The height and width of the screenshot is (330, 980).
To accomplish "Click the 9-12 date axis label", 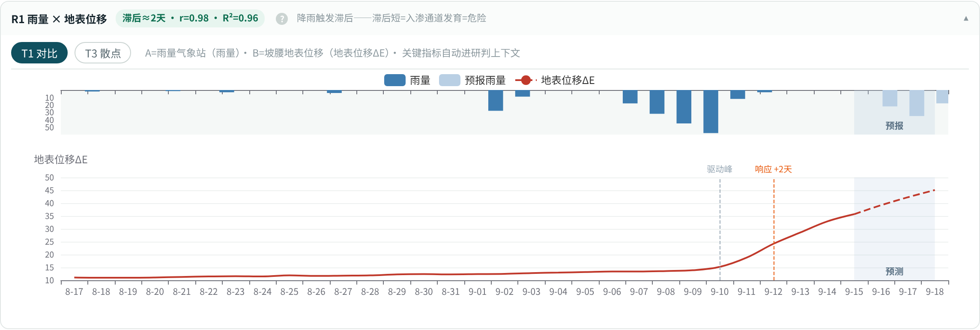I will coord(774,292).
